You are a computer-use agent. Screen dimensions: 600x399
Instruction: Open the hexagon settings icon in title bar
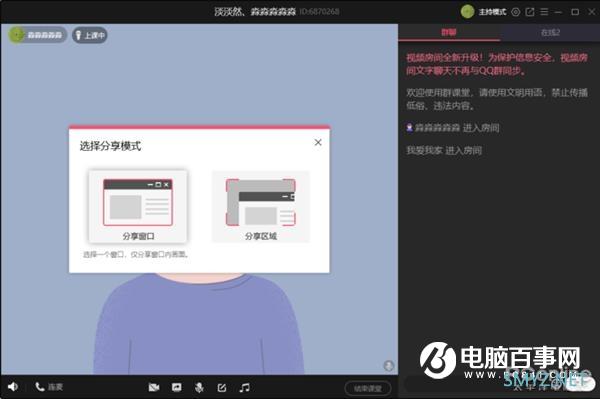coord(516,12)
